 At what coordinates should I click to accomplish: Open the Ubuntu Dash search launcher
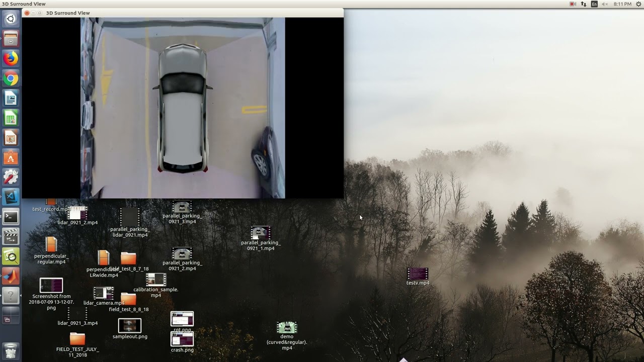(11, 19)
